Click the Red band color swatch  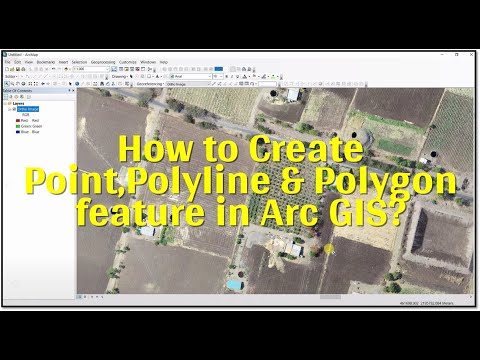click(18, 120)
